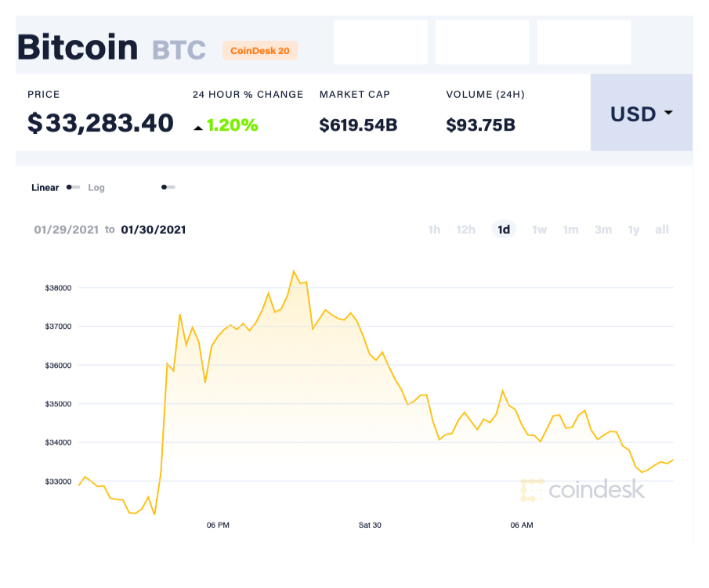Select the 1y timeframe
Viewport: 709px width, 588px height.
(633, 229)
